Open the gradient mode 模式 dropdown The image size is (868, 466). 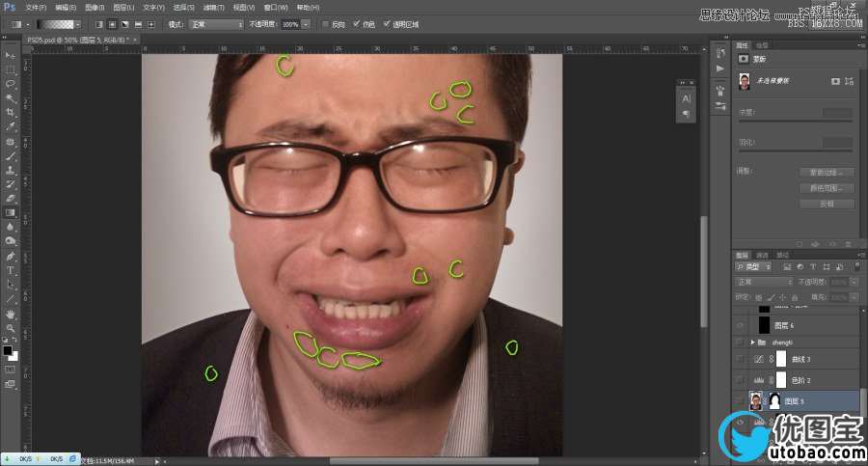216,24
